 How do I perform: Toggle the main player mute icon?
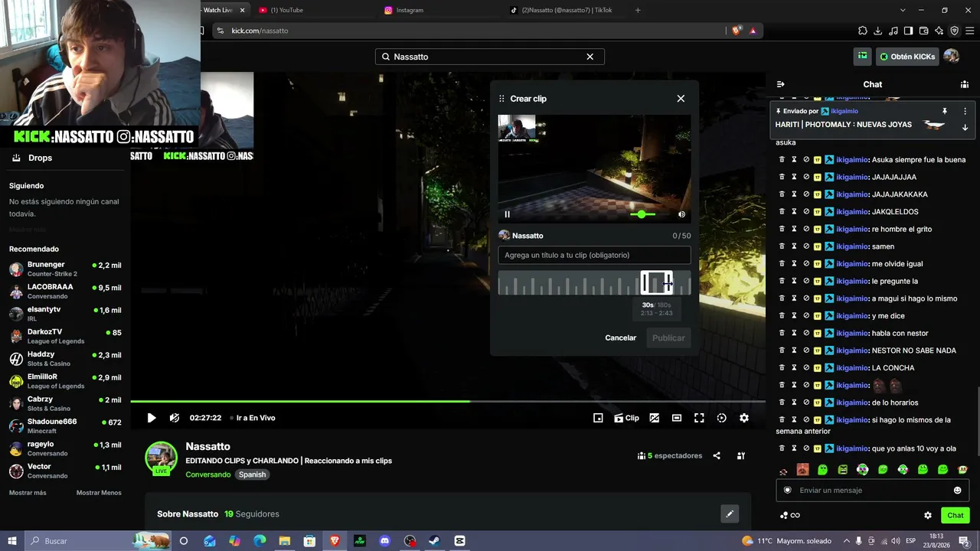pos(175,418)
